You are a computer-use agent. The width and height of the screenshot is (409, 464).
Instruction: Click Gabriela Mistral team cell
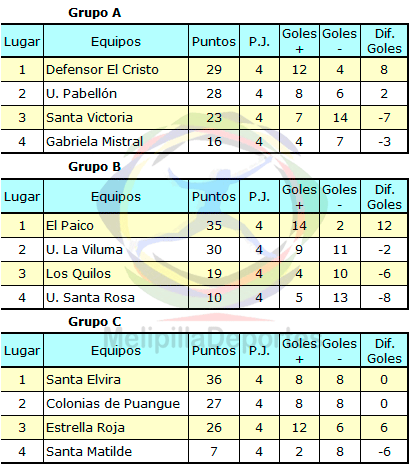click(116, 142)
